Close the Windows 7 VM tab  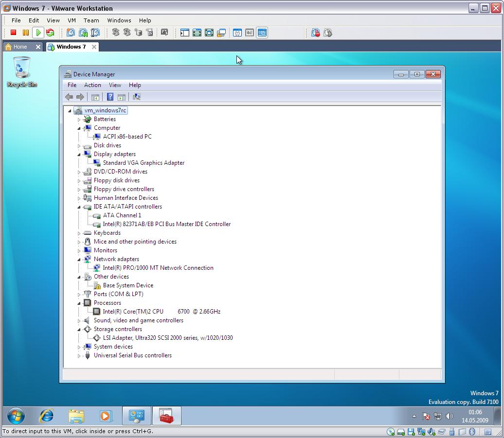click(x=94, y=47)
